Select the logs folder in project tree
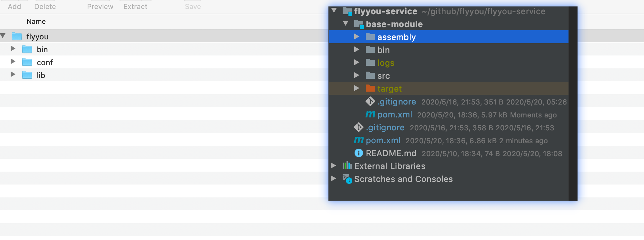Screen dimensions: 644x240 386,63
